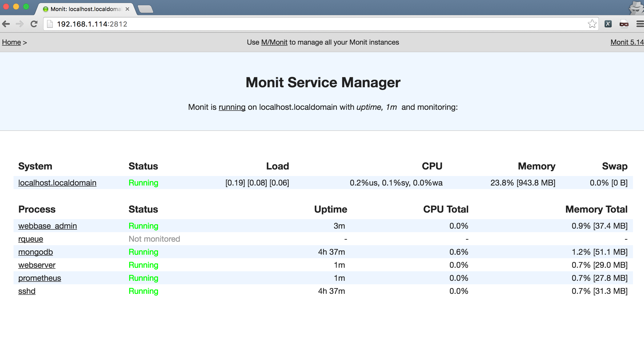Open the Monit 5.14 version link
Screen dimensions: 644x356
click(627, 42)
